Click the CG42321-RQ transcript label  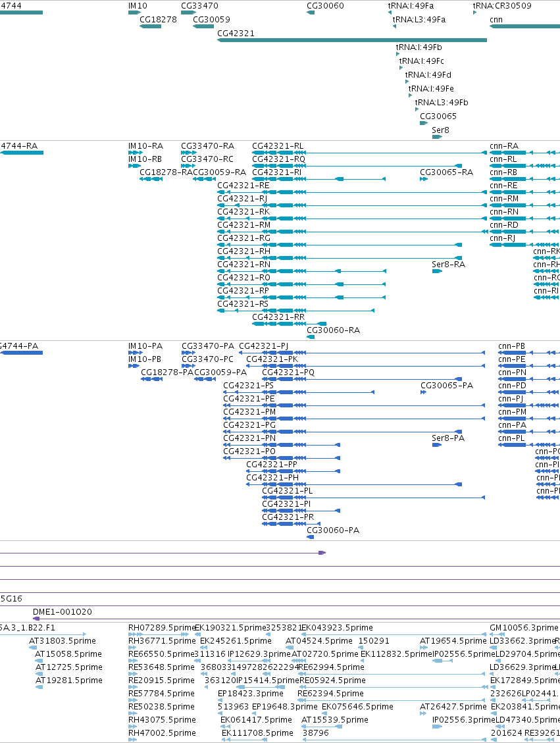pos(278,159)
